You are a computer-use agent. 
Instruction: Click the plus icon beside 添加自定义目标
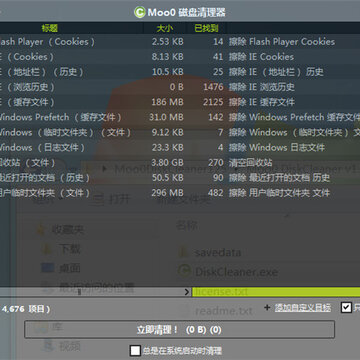click(x=267, y=307)
